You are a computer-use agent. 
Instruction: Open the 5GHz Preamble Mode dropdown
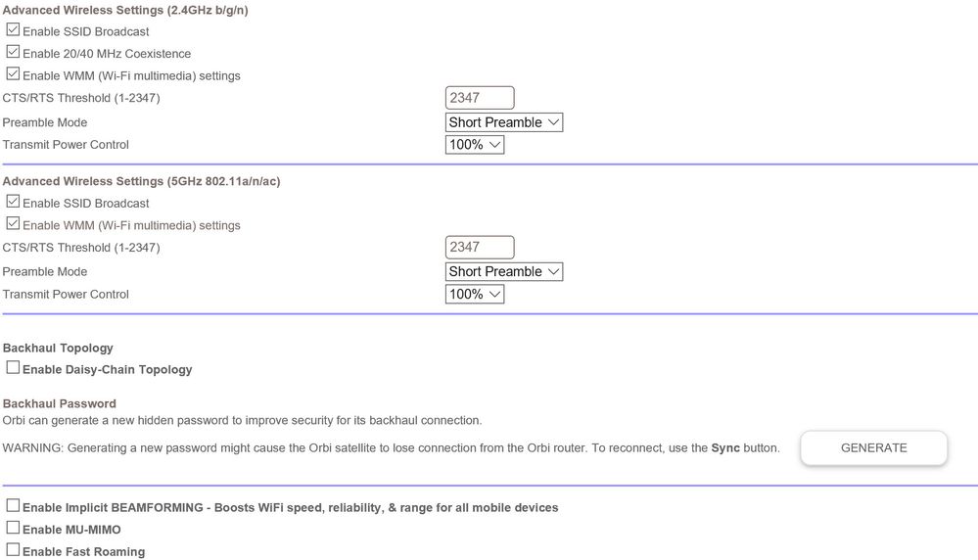coord(503,271)
